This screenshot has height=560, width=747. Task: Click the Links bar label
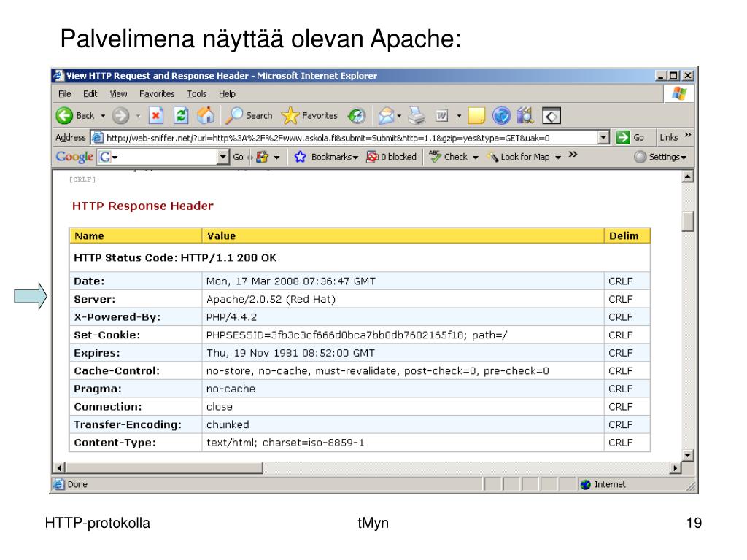[x=669, y=138]
